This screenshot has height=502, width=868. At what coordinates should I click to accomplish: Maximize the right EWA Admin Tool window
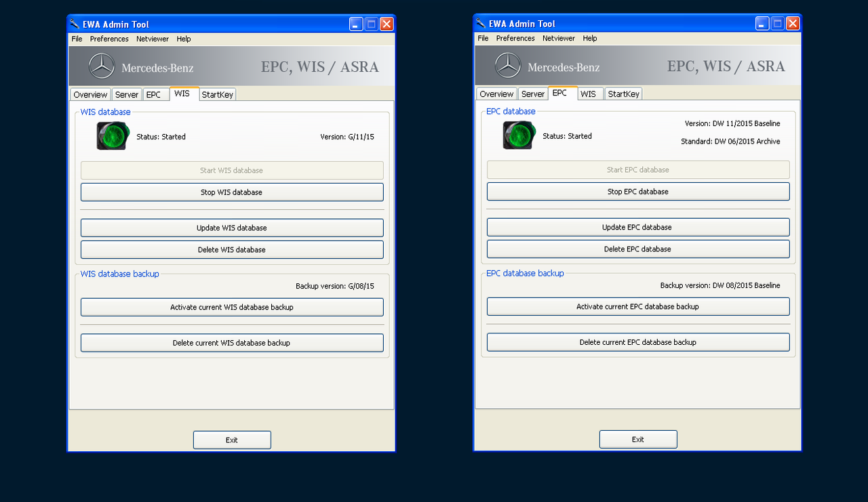pos(778,24)
